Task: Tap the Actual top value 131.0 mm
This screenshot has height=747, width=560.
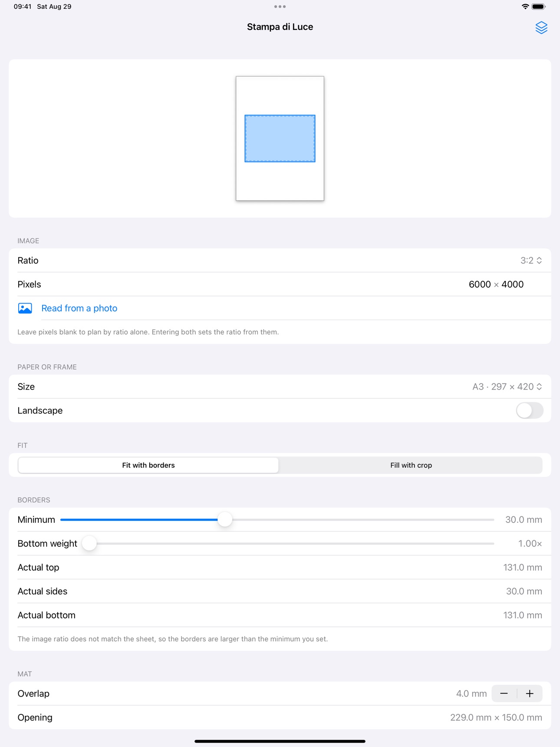Action: click(523, 567)
